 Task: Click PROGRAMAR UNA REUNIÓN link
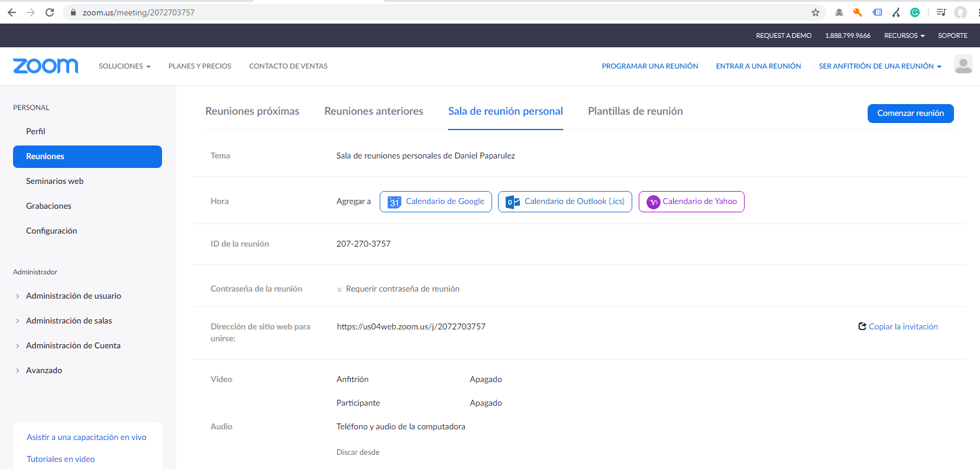coord(650,66)
